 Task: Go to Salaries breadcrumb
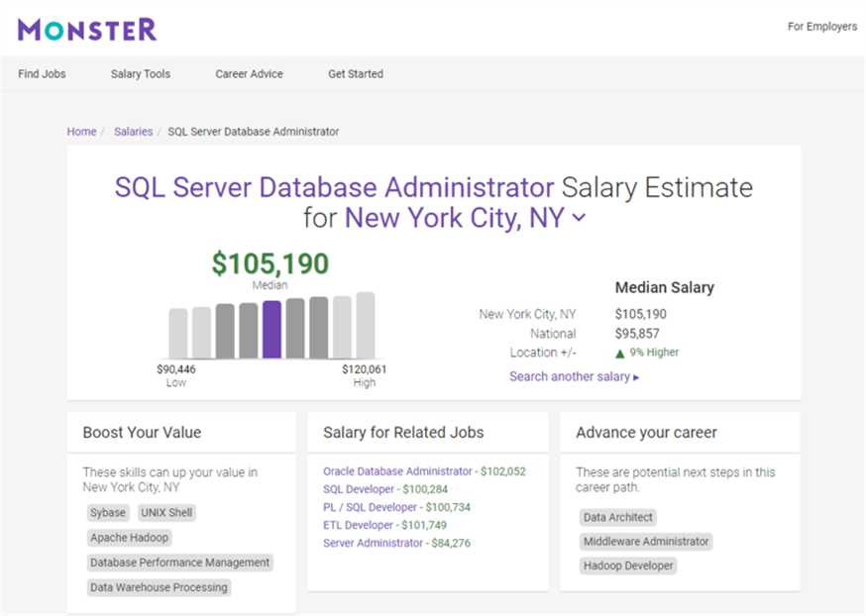tap(133, 132)
